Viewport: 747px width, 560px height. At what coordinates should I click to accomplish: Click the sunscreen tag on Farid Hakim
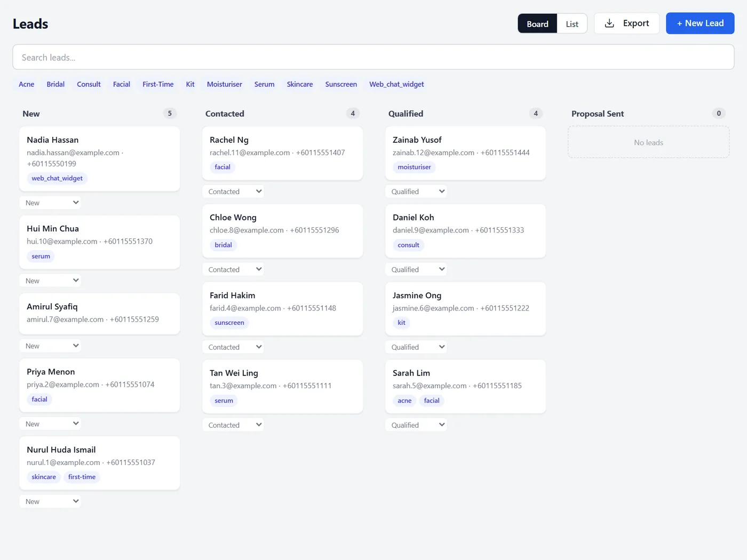coord(229,323)
